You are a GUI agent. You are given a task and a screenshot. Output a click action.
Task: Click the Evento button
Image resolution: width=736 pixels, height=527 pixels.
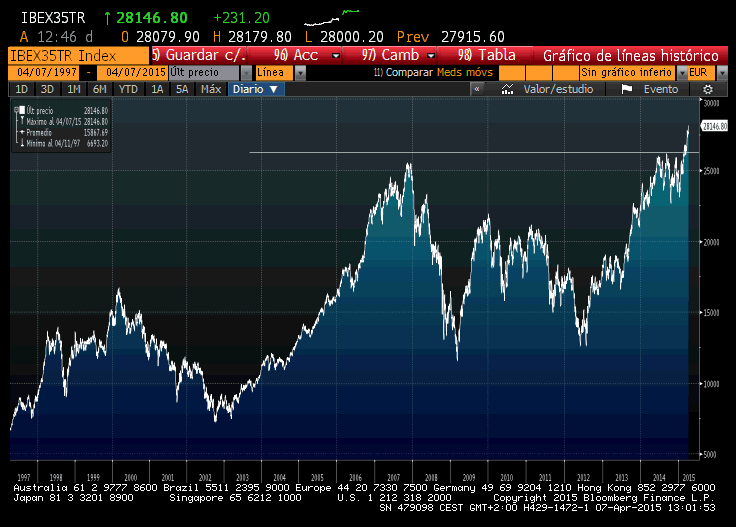pos(650,89)
